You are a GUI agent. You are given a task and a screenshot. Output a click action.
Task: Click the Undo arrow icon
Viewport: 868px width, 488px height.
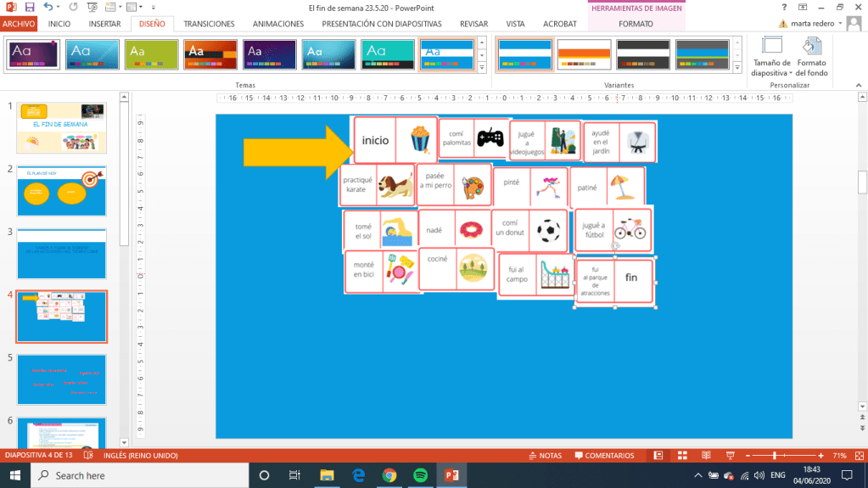point(48,7)
